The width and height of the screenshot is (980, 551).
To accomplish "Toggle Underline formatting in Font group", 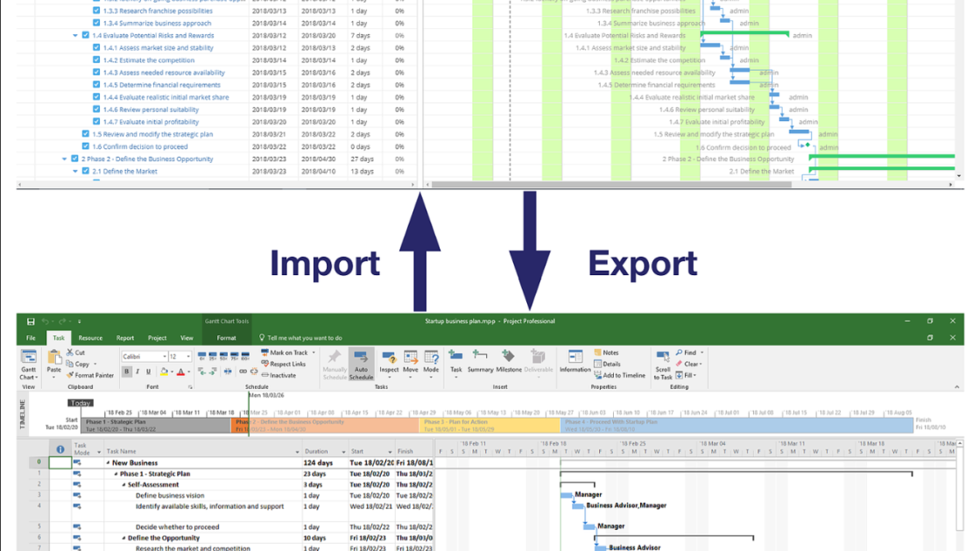I will pyautogui.click(x=148, y=371).
